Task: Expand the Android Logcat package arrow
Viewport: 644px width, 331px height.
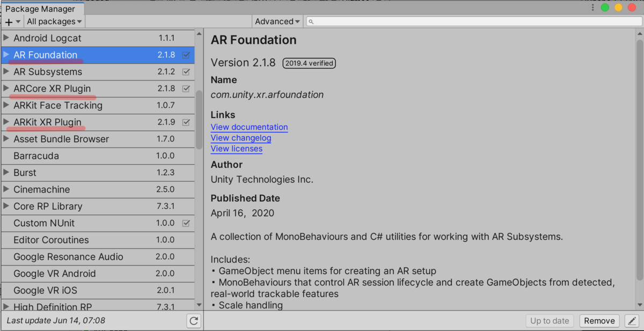Action: coord(6,38)
